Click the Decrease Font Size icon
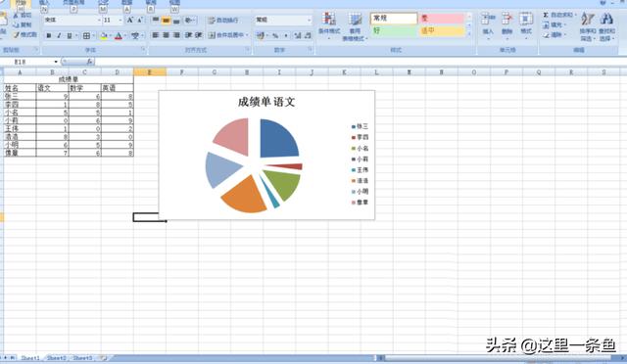The height and width of the screenshot is (364, 627). pos(140,20)
